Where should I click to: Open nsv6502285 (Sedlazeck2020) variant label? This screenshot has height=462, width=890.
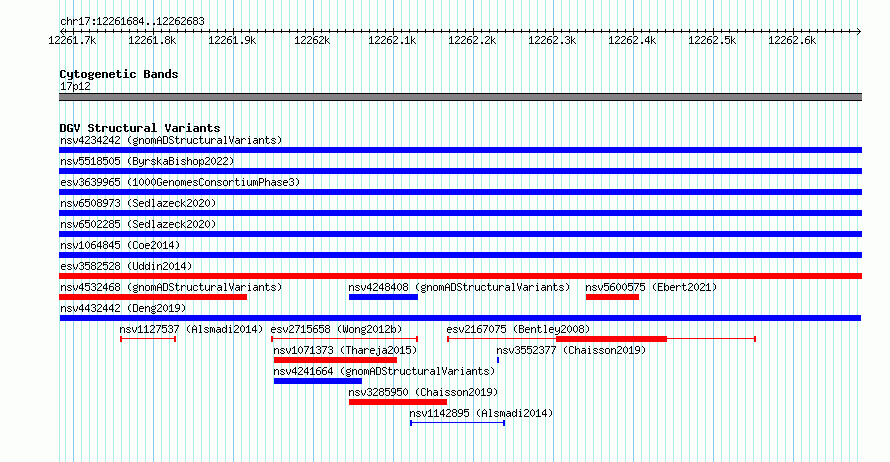point(138,224)
